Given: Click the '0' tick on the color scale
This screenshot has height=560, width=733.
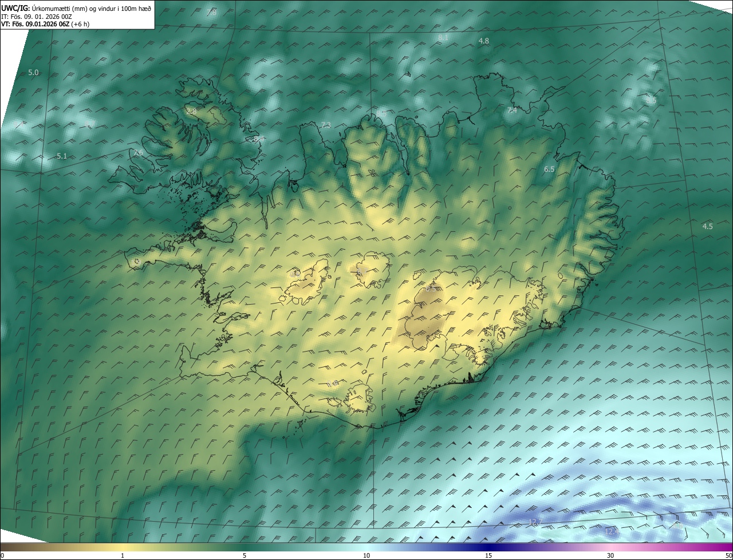Looking at the screenshot, I should click(x=2, y=556).
